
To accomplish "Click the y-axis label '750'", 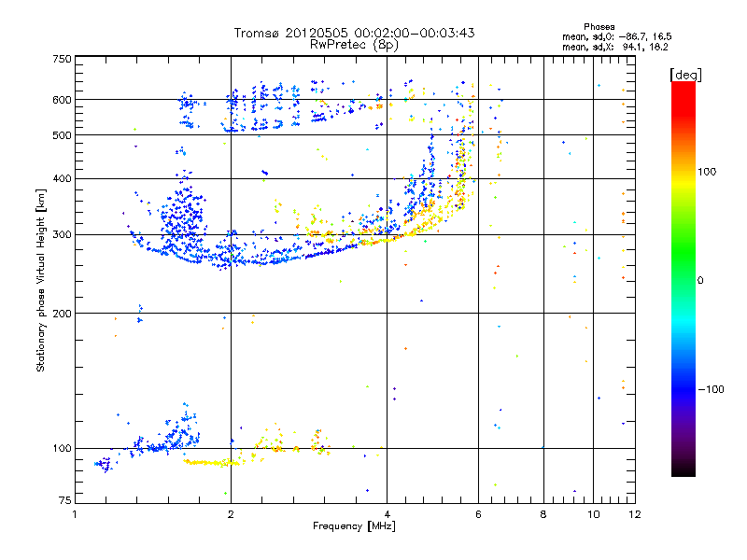I will pos(62,59).
